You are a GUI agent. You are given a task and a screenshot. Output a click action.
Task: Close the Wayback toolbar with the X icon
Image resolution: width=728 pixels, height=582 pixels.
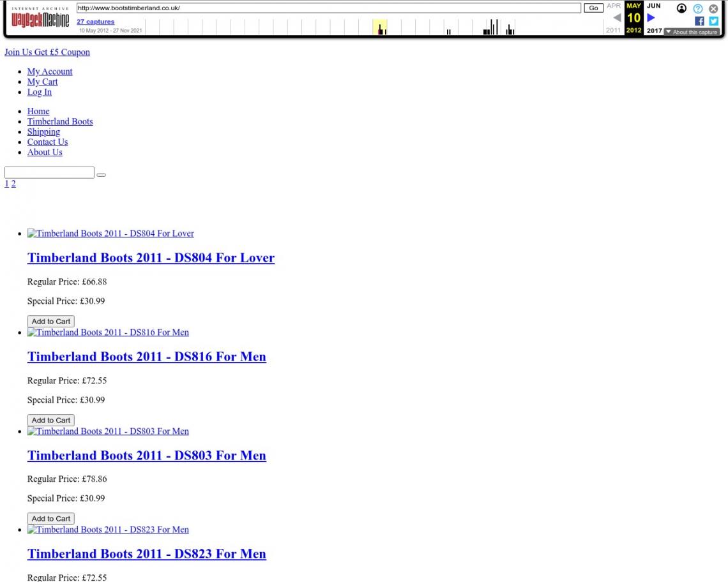tap(713, 8)
